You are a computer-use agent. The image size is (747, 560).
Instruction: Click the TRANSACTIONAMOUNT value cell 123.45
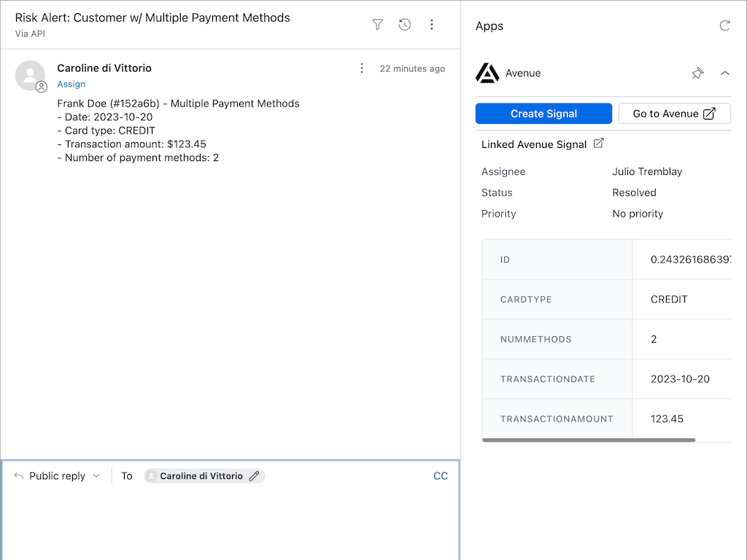pos(667,419)
